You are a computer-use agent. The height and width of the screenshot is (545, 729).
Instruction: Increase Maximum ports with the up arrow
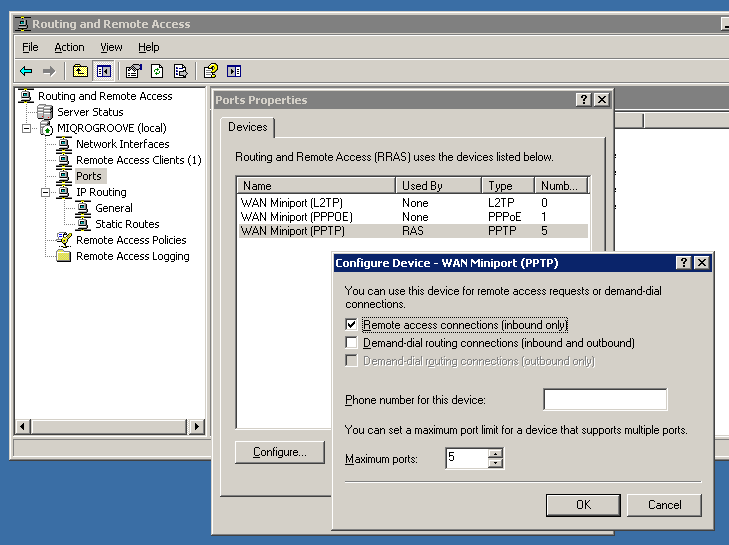pyautogui.click(x=496, y=453)
